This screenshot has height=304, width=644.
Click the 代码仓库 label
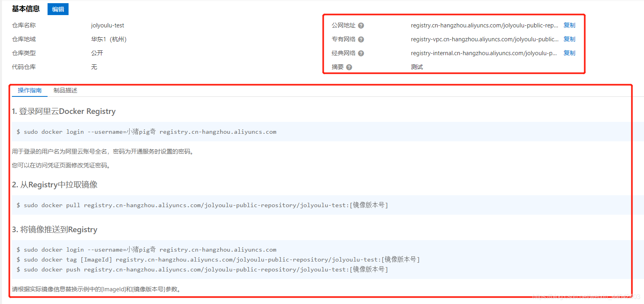(x=24, y=67)
